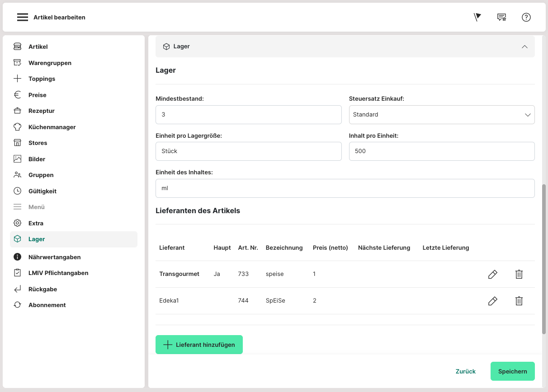Edit the Edeka1 supplier entry
Viewport: 548px width, 392px height.
coord(492,301)
